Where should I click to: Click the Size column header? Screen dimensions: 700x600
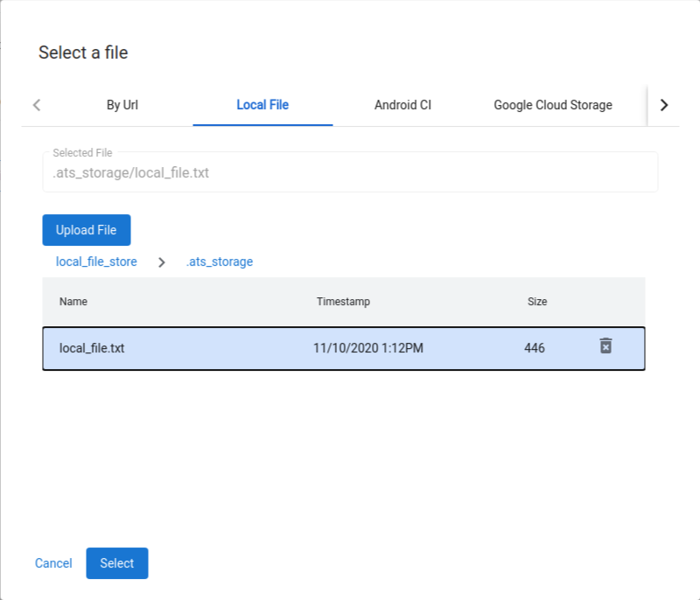point(537,301)
